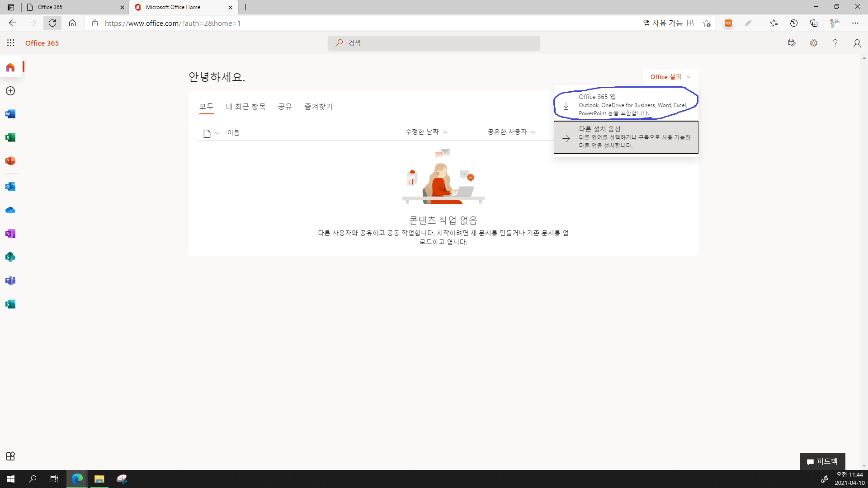
Task: Open the account profile icon
Action: (x=857, y=43)
